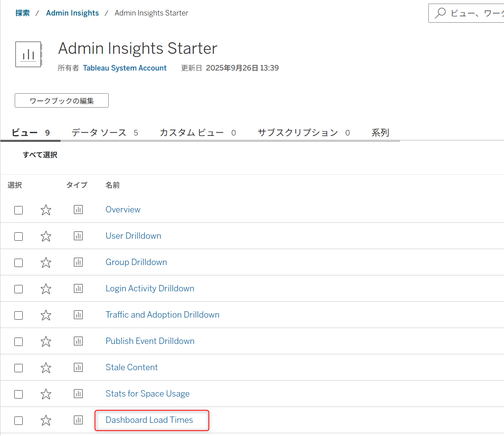The image size is (504, 436).
Task: Go to the 系列 tab
Action: click(380, 133)
